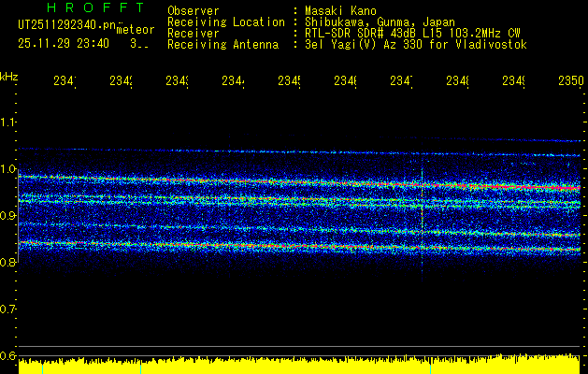
Task: Click the kHz axis unit label
Action: click(9, 76)
